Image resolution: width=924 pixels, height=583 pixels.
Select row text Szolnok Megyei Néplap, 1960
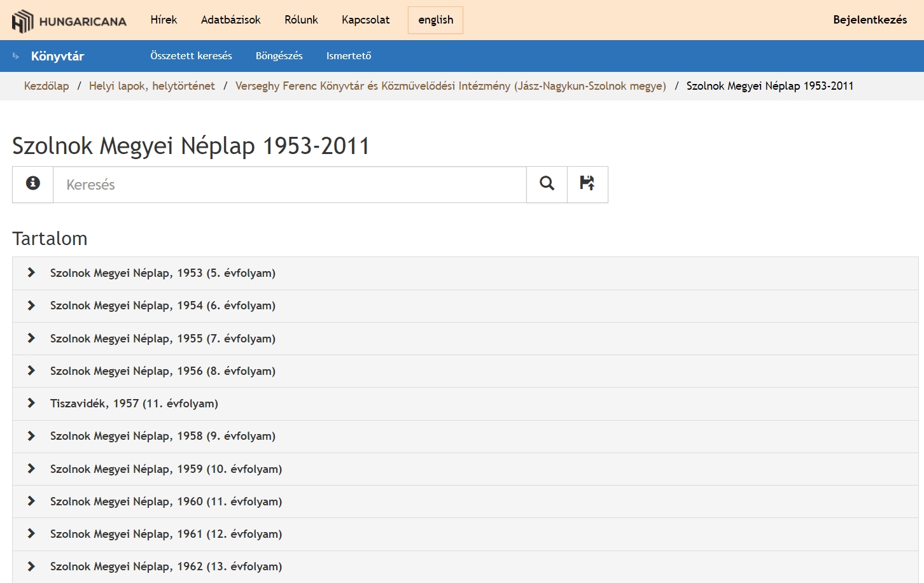tap(166, 502)
